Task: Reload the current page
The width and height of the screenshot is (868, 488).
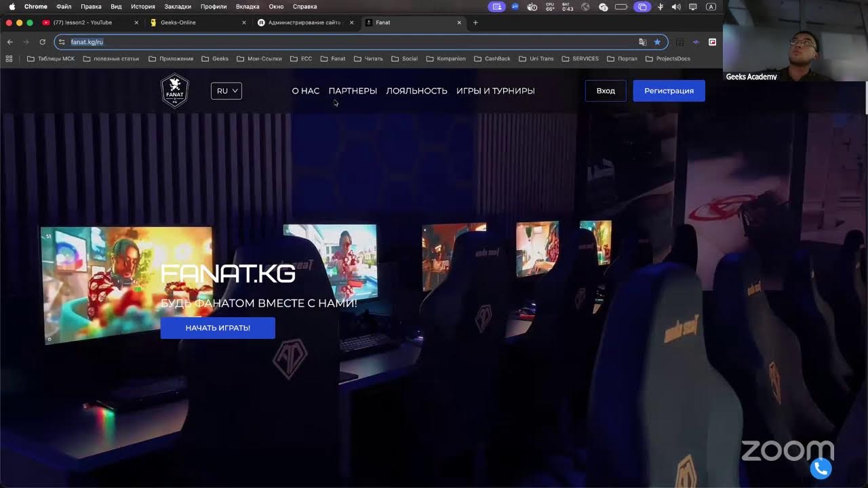Action: tap(43, 42)
